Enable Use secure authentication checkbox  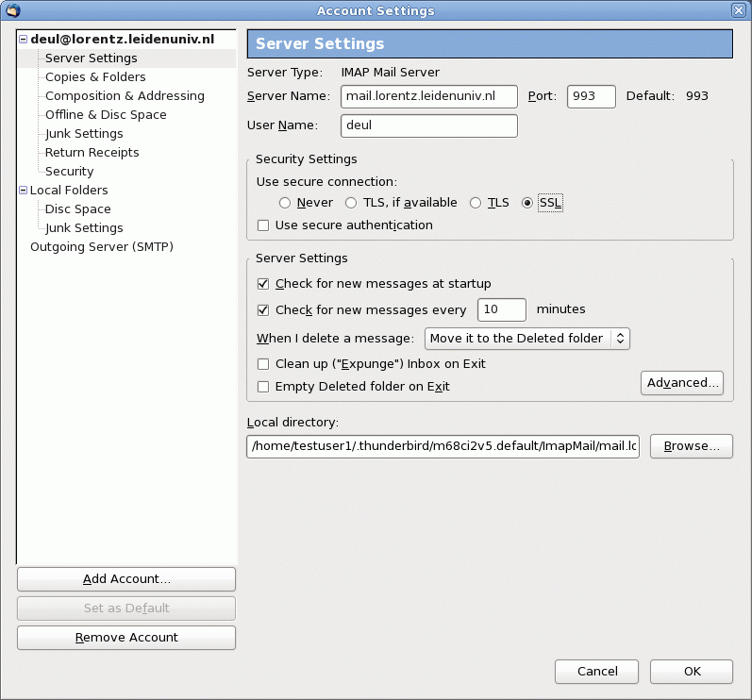coord(263,225)
